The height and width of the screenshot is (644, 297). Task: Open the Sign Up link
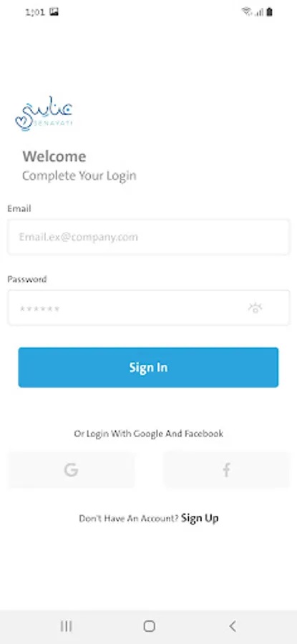pyautogui.click(x=200, y=518)
